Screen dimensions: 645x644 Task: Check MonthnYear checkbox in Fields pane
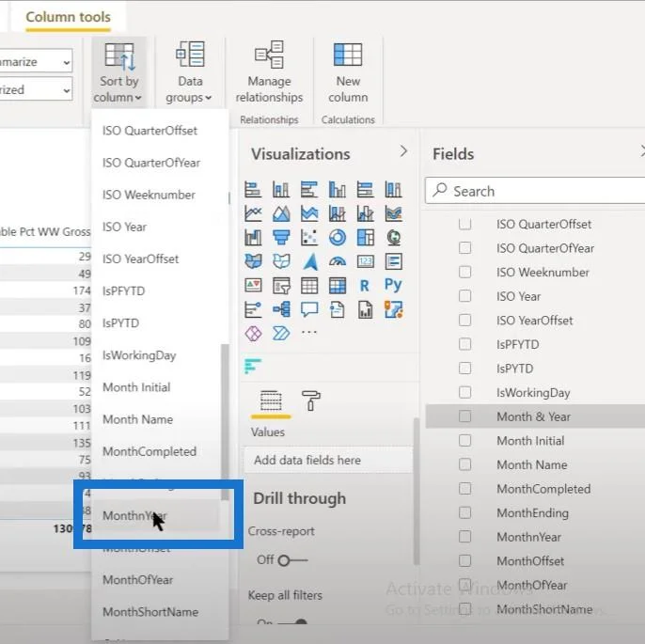[464, 537]
